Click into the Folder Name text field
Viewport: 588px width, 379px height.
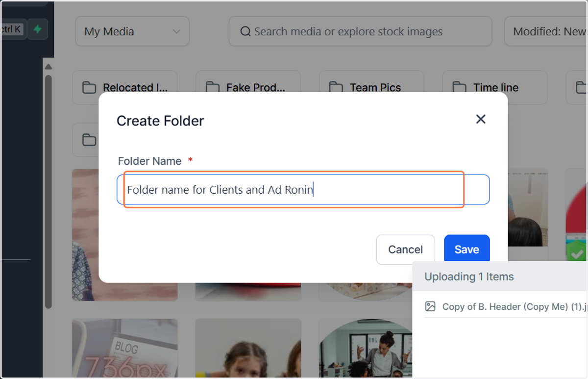point(303,189)
